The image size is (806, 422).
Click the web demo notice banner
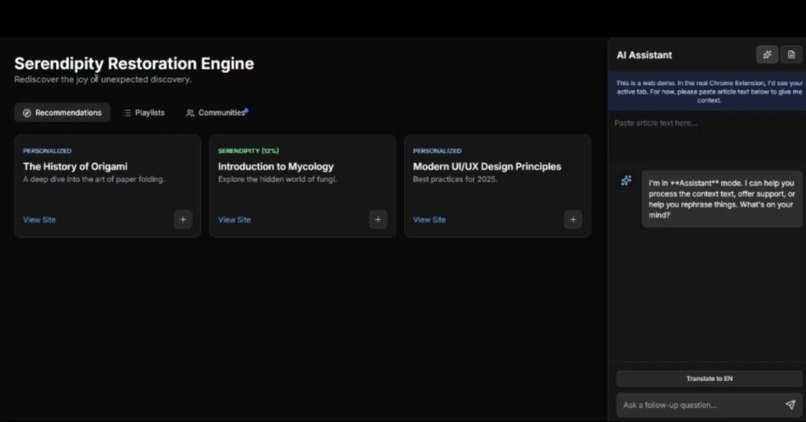(x=707, y=91)
